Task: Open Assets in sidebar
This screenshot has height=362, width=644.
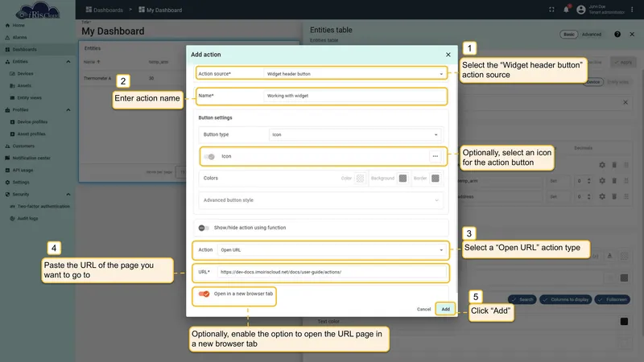Action: pos(24,86)
